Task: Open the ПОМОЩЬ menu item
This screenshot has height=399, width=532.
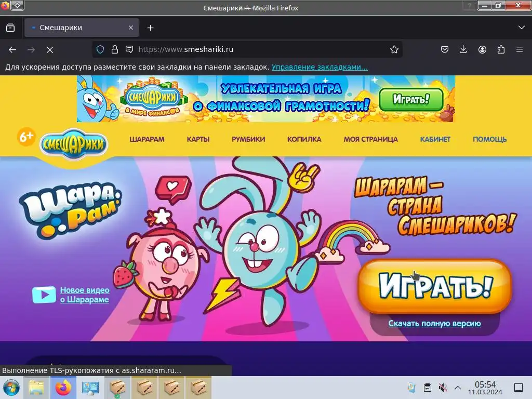Action: (490, 139)
